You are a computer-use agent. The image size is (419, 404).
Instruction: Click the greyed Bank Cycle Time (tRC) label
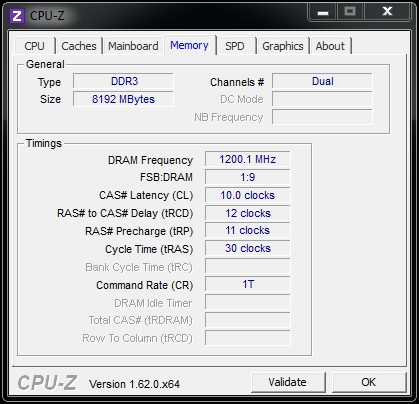click(139, 267)
